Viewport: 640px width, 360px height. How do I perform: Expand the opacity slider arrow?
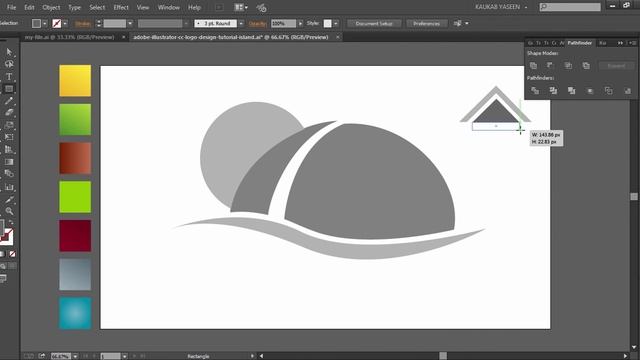point(300,24)
